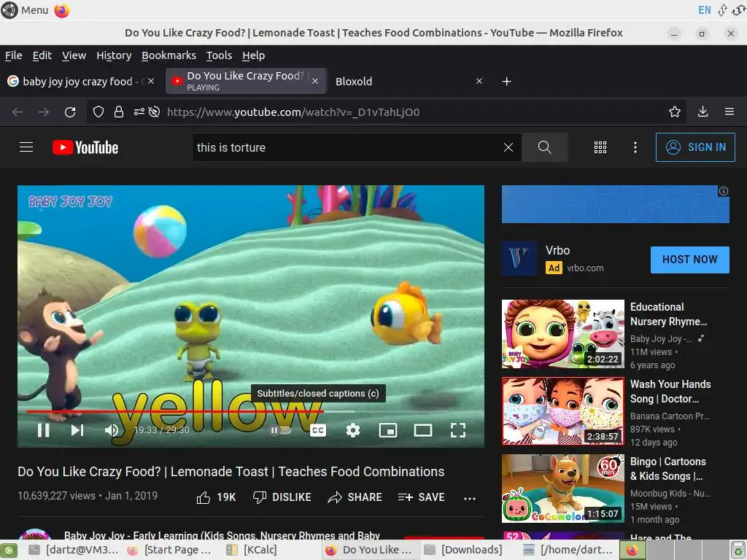Open Firefox Help menu
Screen dimensions: 747x560
click(x=253, y=55)
